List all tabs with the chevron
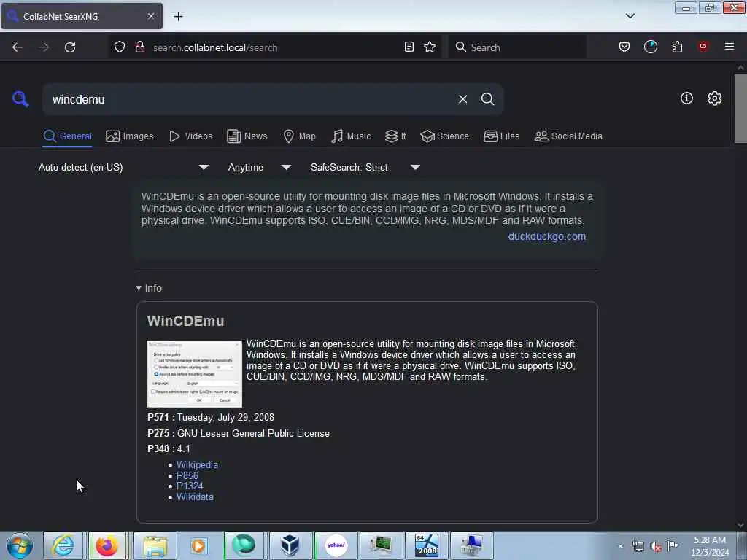The height and width of the screenshot is (560, 747). click(630, 16)
